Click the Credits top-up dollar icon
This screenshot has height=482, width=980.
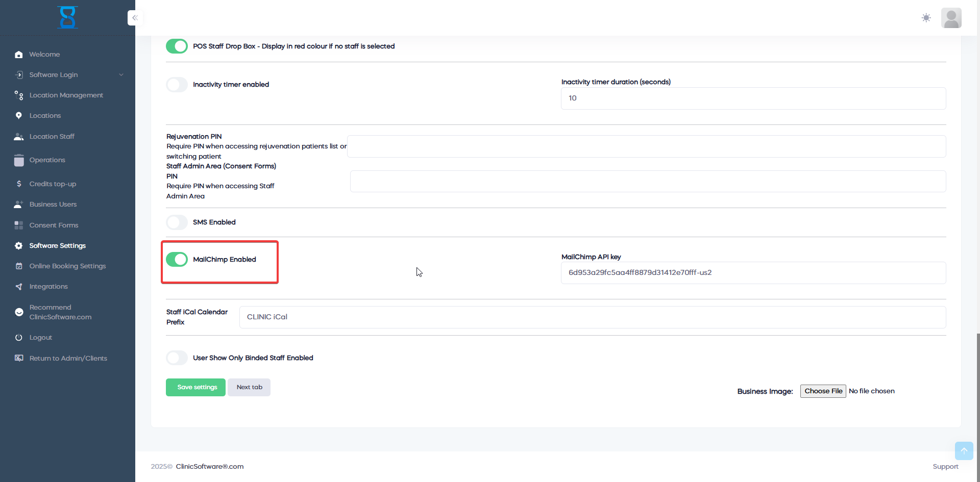click(19, 184)
